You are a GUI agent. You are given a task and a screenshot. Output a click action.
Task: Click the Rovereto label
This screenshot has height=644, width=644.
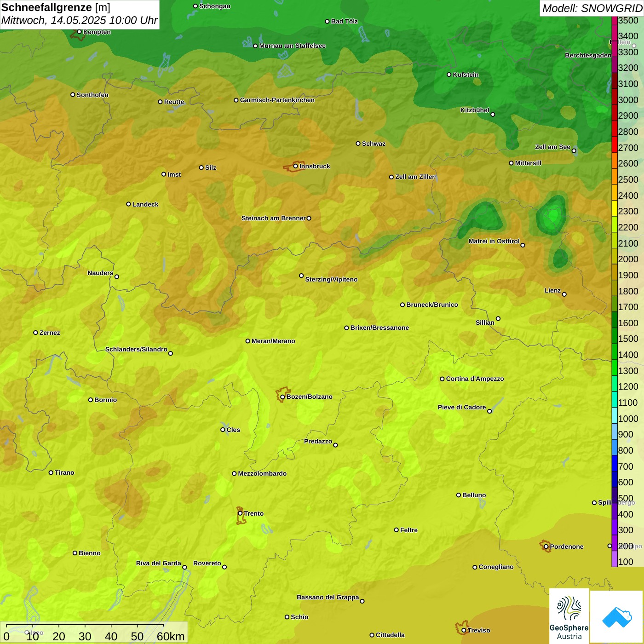click(x=207, y=563)
